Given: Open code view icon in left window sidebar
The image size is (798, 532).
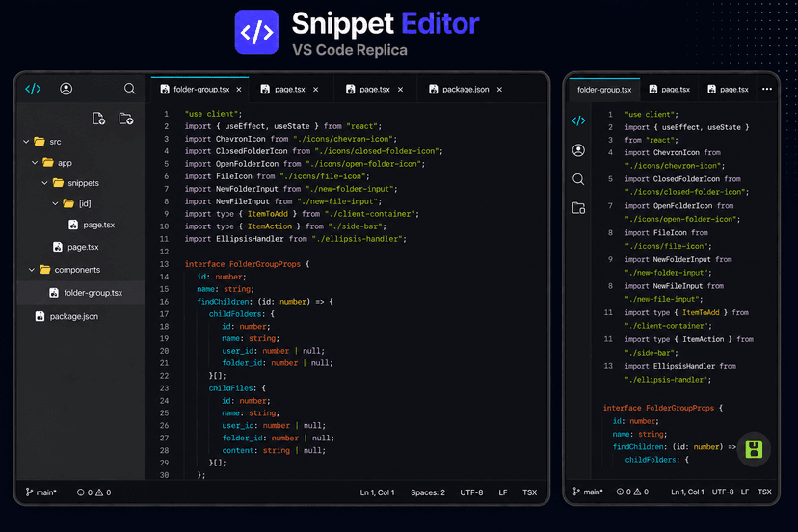Looking at the screenshot, I should coord(33,89).
